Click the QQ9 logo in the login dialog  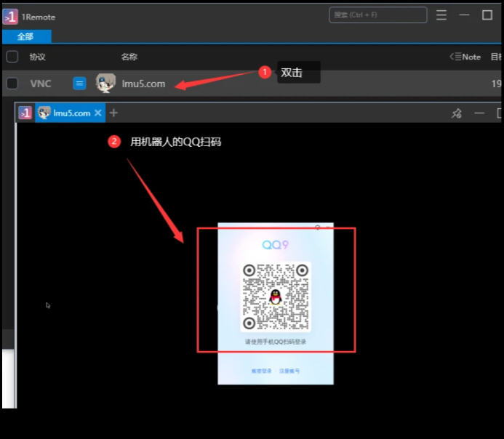(276, 245)
